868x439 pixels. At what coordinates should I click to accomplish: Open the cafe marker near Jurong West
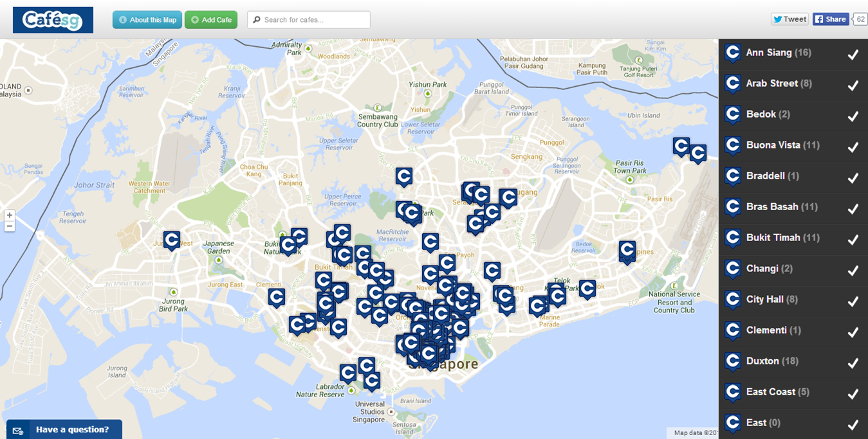[172, 241]
